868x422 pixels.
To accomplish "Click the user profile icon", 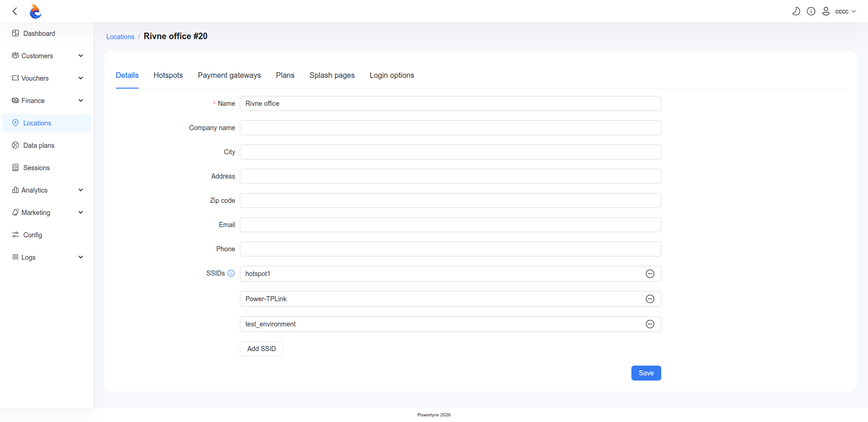I will point(826,11).
